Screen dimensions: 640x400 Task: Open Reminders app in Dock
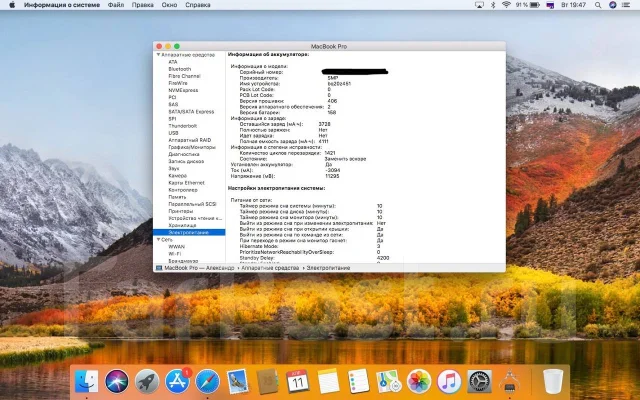tap(358, 381)
